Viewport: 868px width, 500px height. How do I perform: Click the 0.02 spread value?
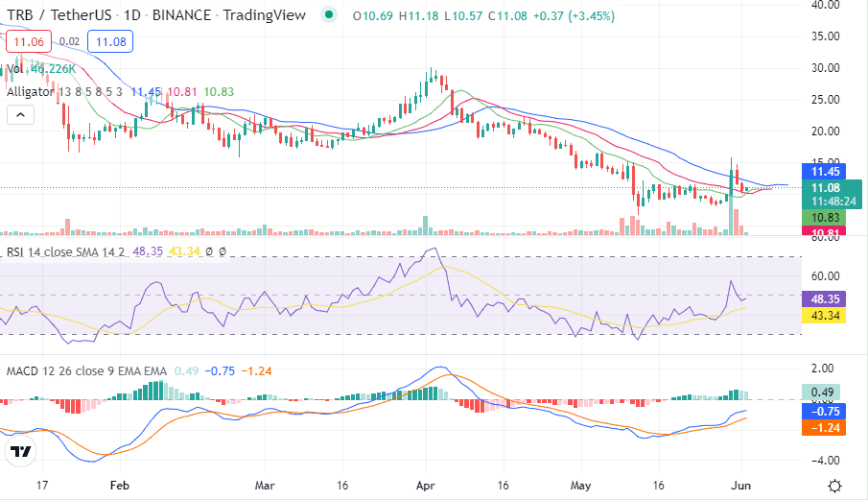point(70,42)
